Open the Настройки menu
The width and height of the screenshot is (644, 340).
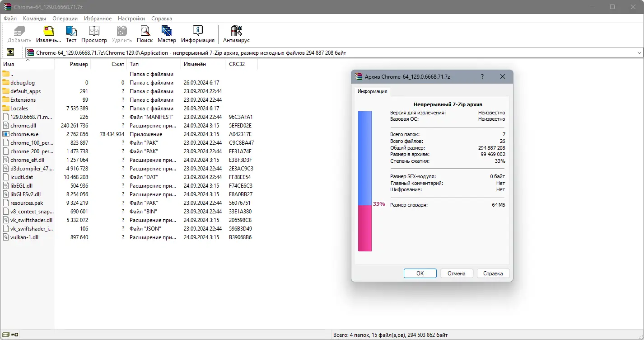(x=131, y=18)
